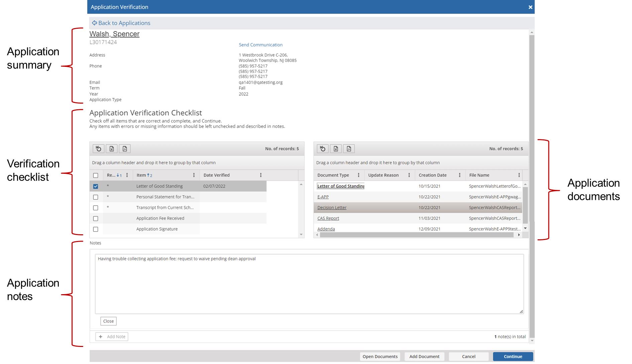Viewport: 632px width, 364px height.
Task: Click the note textarea resize handle
Action: point(521,312)
